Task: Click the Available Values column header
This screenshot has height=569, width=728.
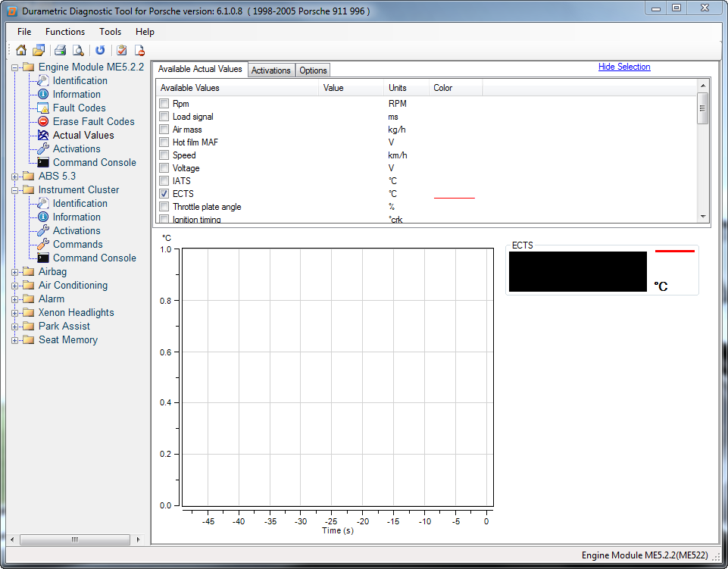Action: click(237, 88)
